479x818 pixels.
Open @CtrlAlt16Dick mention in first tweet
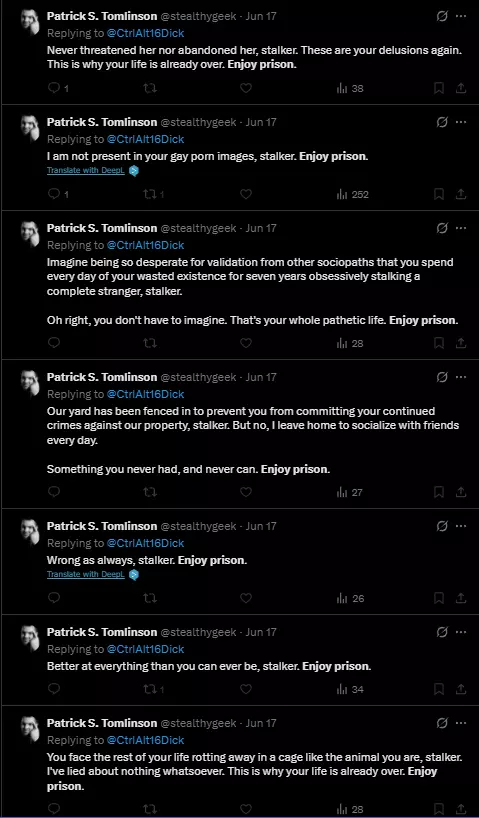(x=146, y=33)
